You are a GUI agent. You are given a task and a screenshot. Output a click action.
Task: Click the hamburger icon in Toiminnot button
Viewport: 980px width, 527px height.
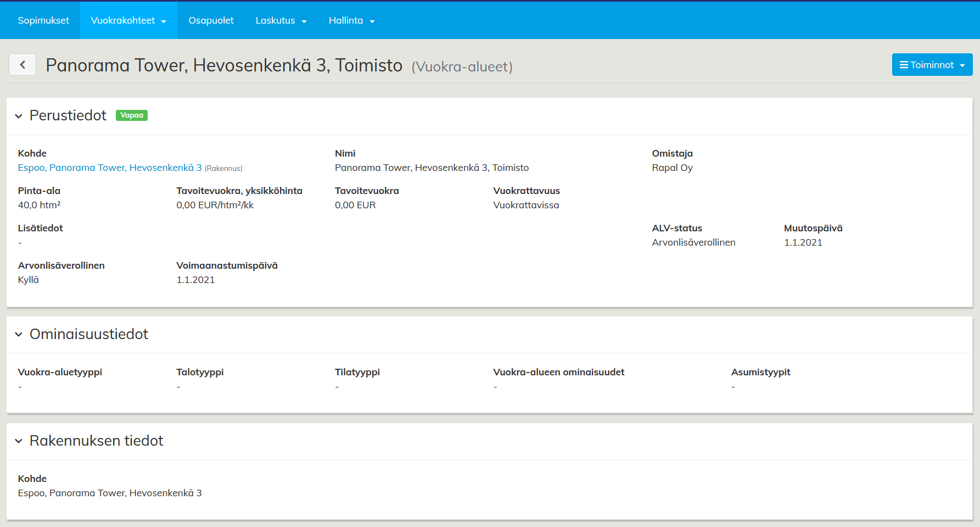coord(904,65)
